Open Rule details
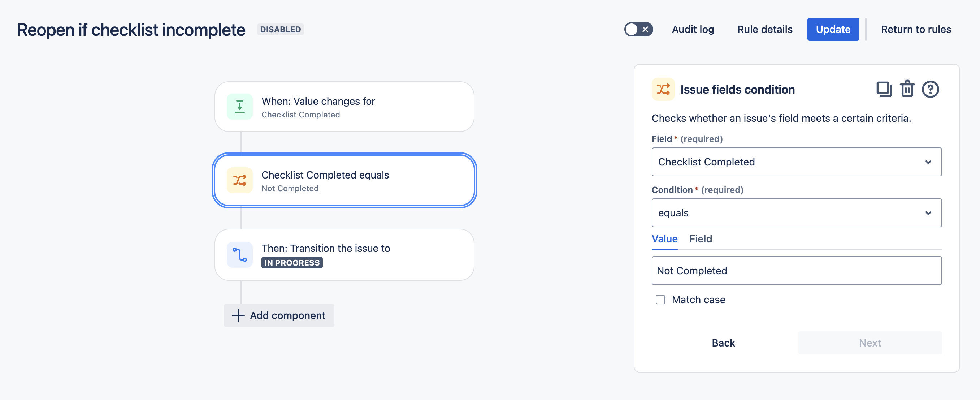This screenshot has width=980, height=400. (x=765, y=29)
